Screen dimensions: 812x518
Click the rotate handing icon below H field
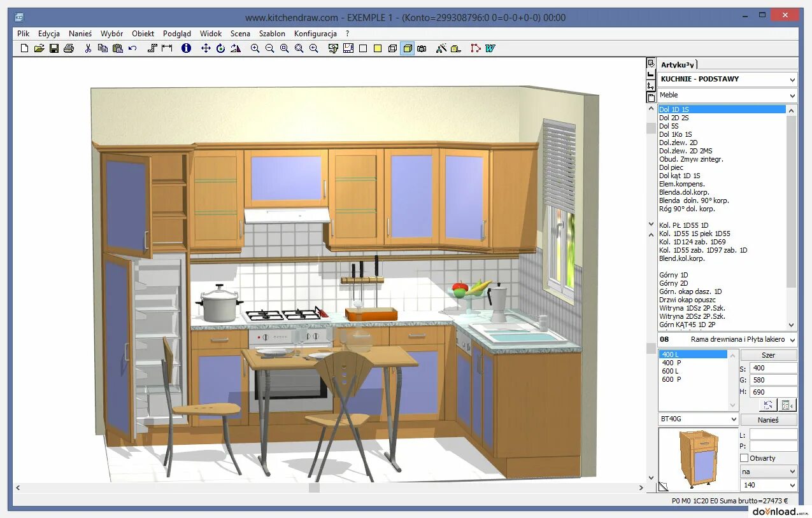point(768,405)
